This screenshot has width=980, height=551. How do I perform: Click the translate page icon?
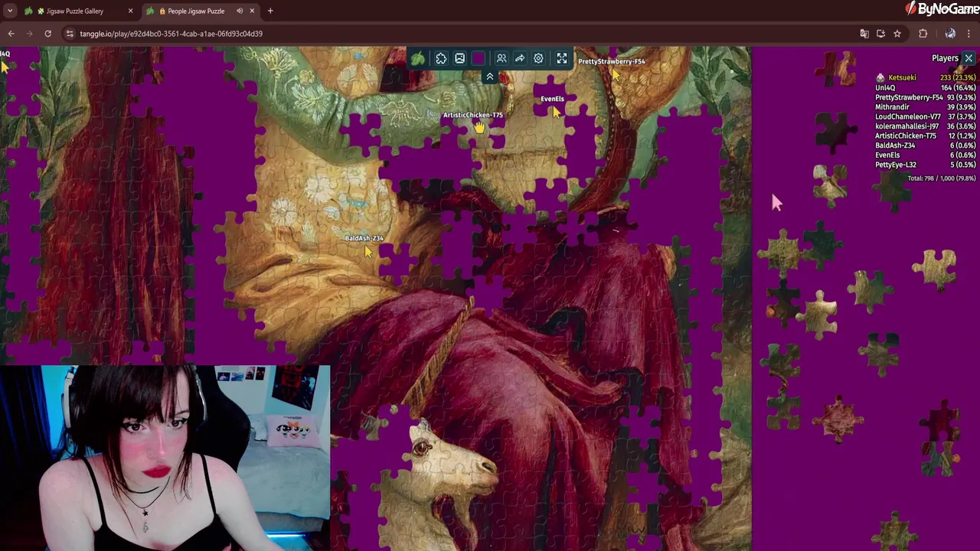pyautogui.click(x=864, y=34)
